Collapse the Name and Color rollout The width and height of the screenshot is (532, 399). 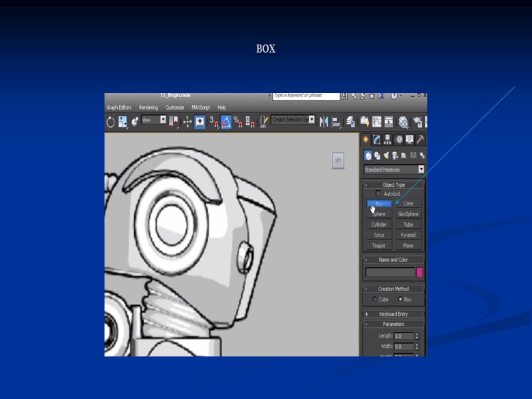coord(393,260)
